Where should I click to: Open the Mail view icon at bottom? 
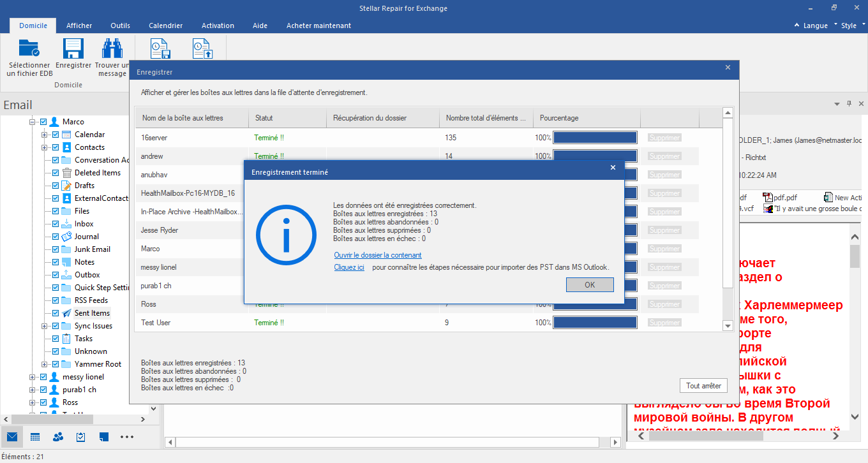point(11,437)
